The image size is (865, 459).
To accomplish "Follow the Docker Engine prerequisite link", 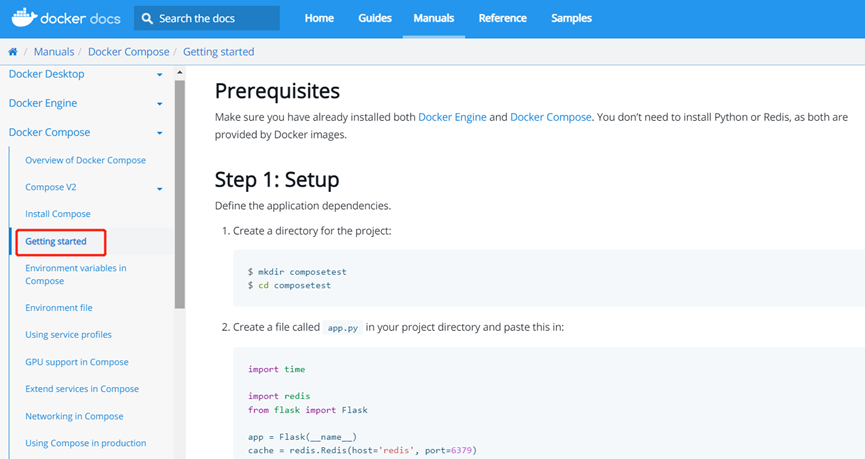I will point(452,117).
